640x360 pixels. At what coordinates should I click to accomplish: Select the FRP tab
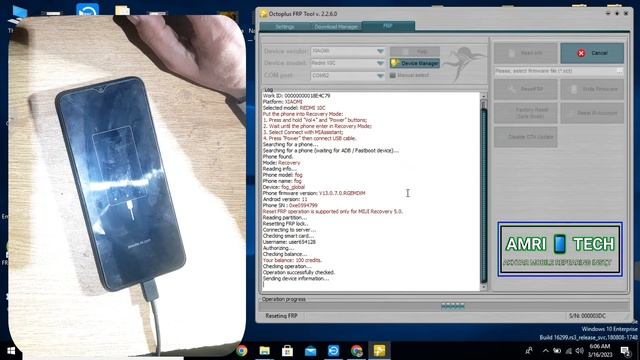coord(388,26)
